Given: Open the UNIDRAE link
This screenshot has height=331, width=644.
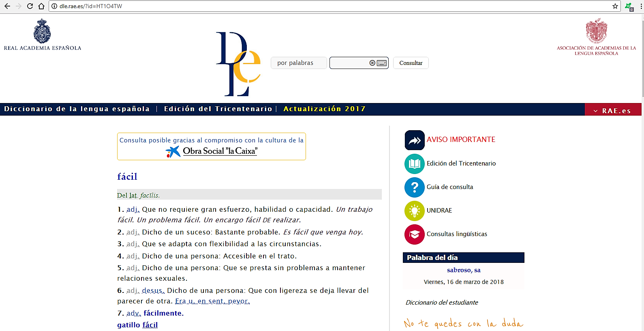Looking at the screenshot, I should 439,211.
